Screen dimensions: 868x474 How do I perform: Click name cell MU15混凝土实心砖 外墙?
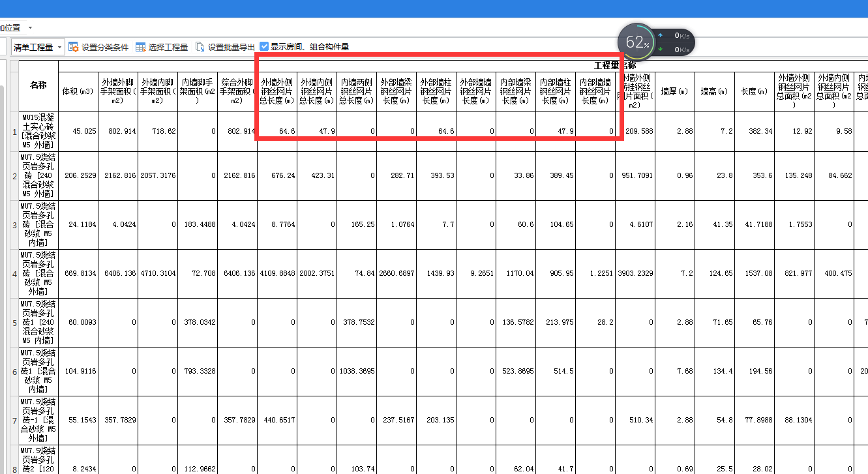tap(38, 132)
